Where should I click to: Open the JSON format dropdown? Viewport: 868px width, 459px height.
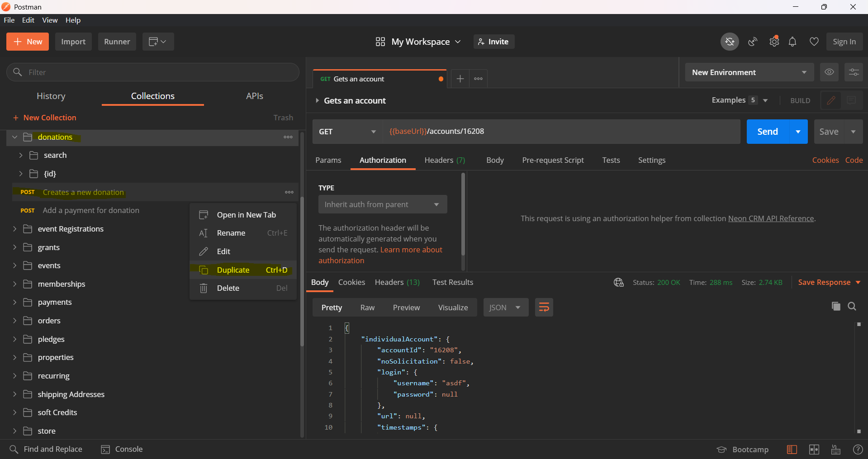click(506, 308)
